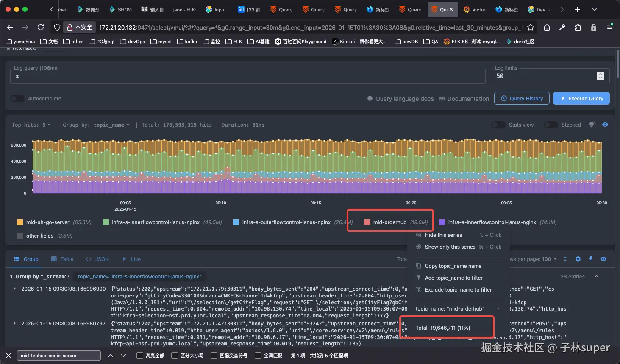Click the download logs icon
Image resolution: width=620 pixels, height=364 pixels.
(x=590, y=259)
